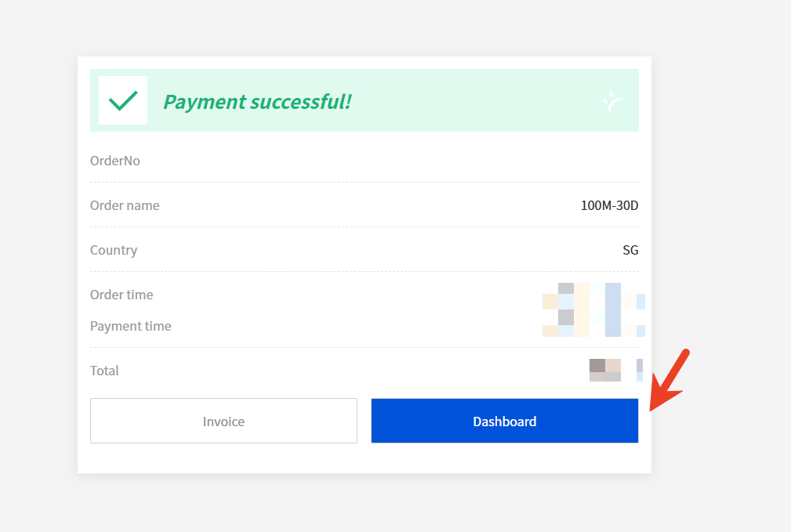
Task: Click the Total label
Action: (104, 371)
